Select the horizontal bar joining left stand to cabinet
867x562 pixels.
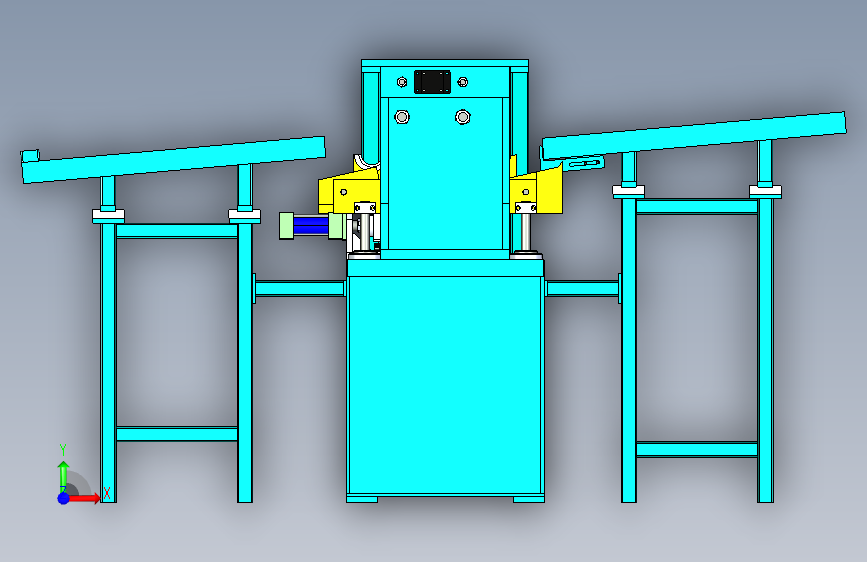[x=300, y=288]
